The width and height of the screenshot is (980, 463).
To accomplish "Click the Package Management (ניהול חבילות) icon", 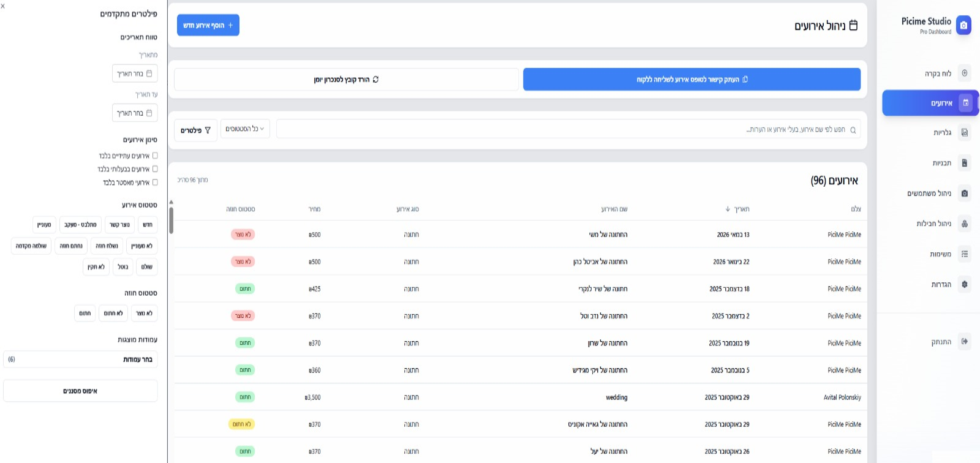I will (x=964, y=224).
